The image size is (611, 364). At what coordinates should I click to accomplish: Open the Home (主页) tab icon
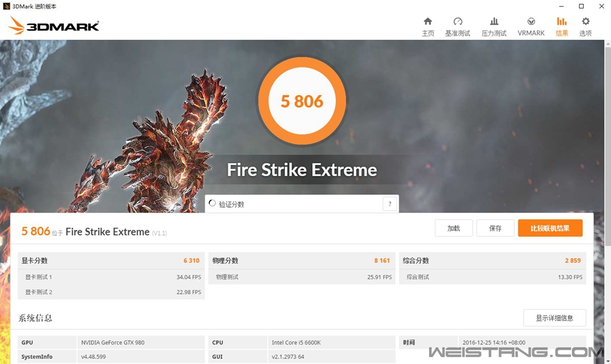point(428,21)
